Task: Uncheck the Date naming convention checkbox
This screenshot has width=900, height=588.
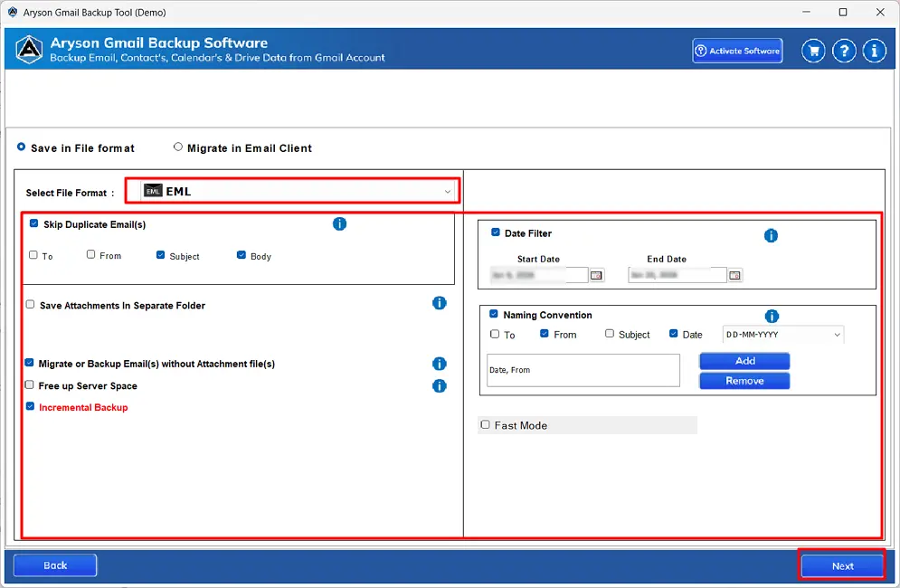Action: click(x=673, y=334)
